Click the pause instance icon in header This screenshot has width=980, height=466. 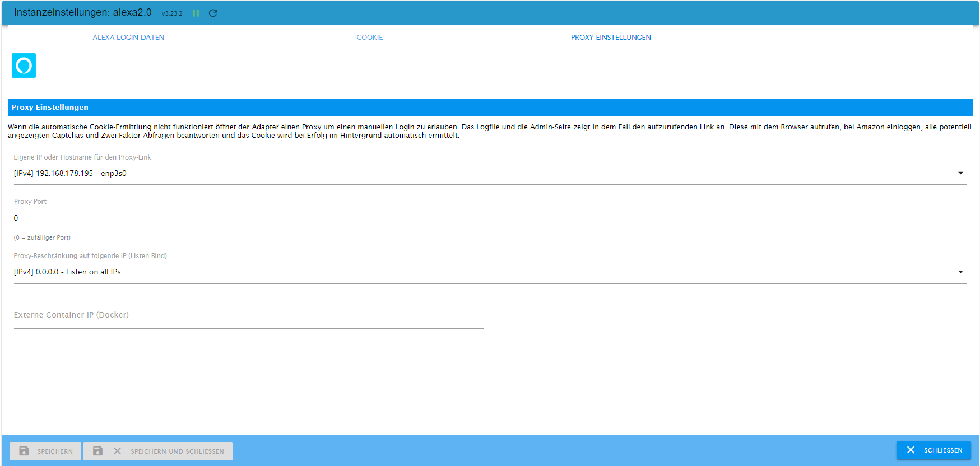tap(196, 13)
